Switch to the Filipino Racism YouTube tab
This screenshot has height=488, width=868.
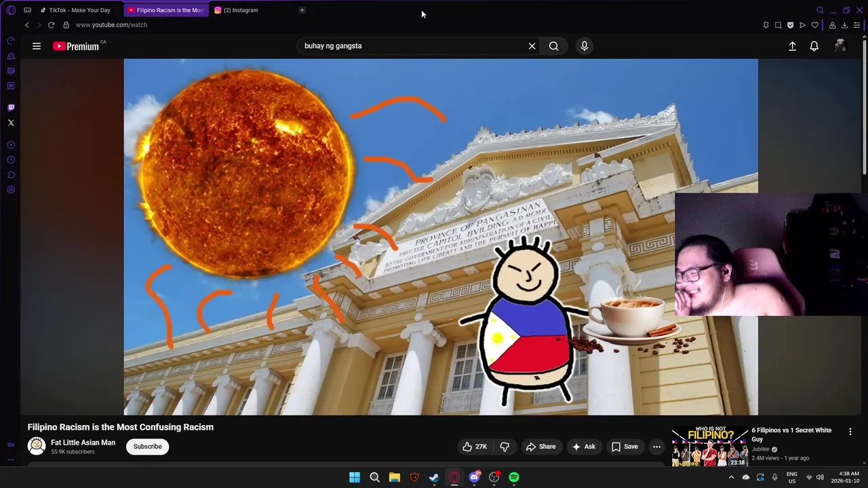[x=166, y=10]
